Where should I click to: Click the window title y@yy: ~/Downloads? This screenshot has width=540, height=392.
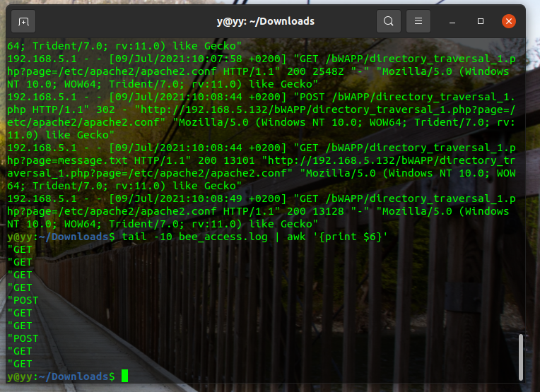[266, 21]
